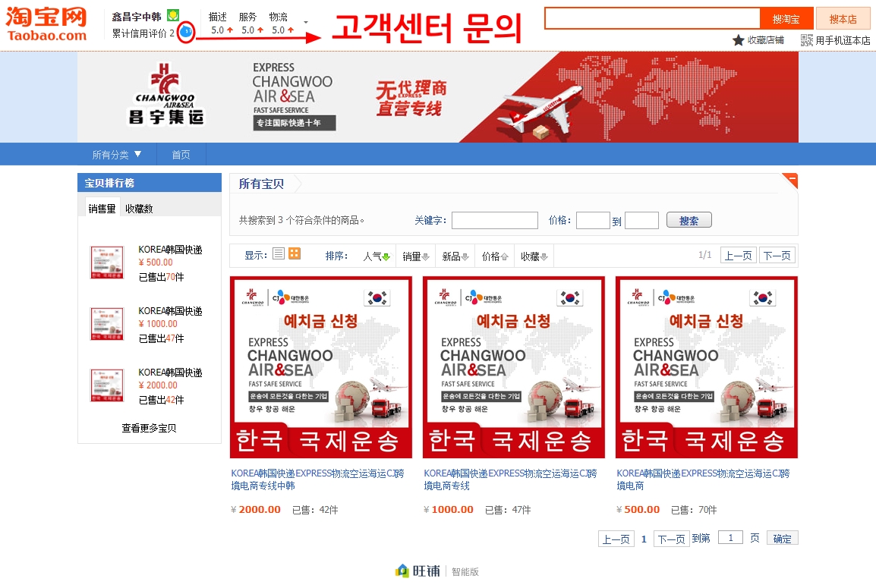Viewport: 876px width, 588px height.
Task: Open product title ending 跨境电商专线中韩
Action: coord(317,480)
